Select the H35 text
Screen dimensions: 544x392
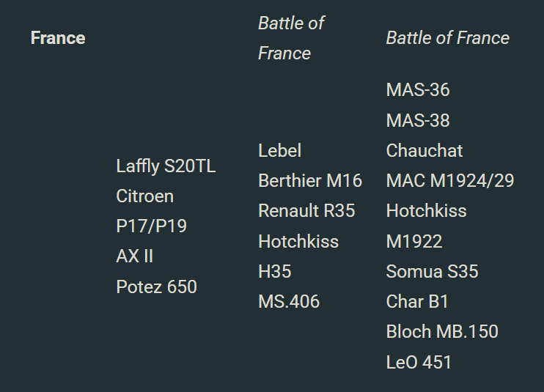point(274,271)
